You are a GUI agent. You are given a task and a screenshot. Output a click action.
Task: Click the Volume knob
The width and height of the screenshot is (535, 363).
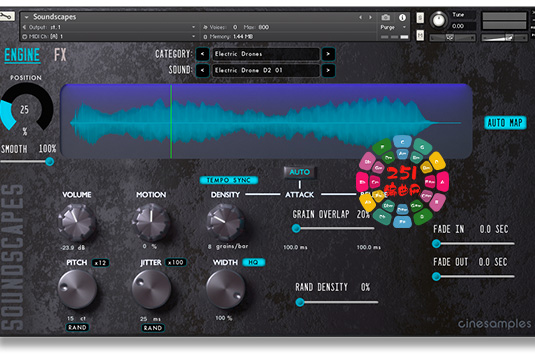(77, 222)
